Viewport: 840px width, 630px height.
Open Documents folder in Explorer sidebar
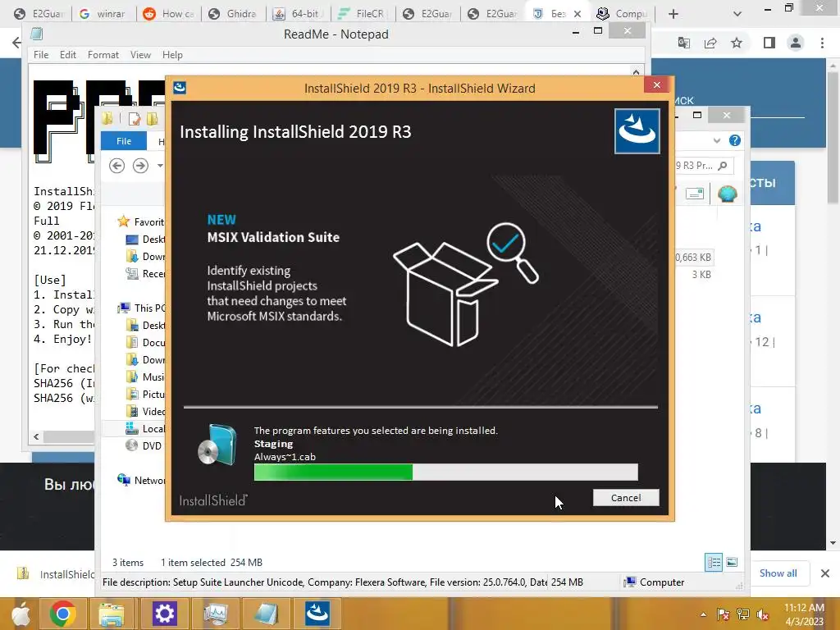(145, 342)
